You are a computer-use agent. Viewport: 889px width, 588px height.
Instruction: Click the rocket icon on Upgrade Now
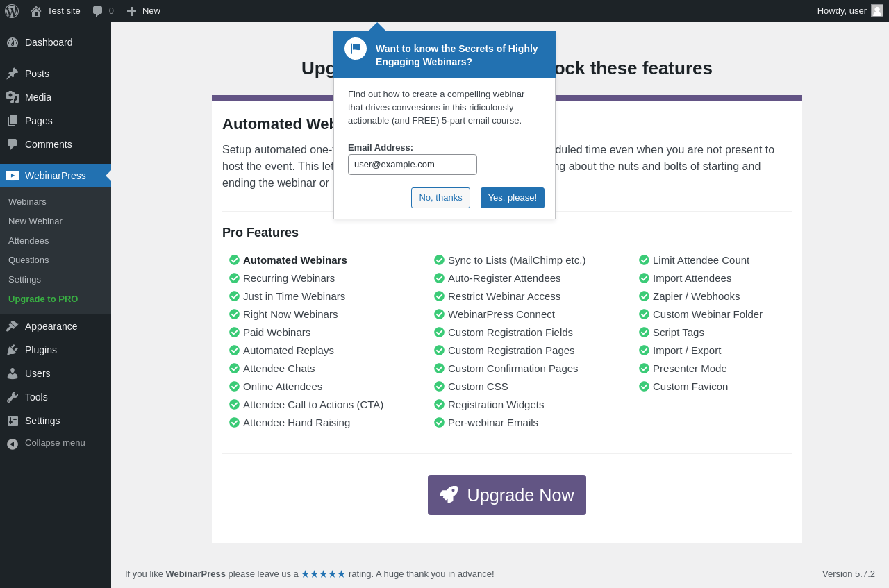pyautogui.click(x=449, y=494)
